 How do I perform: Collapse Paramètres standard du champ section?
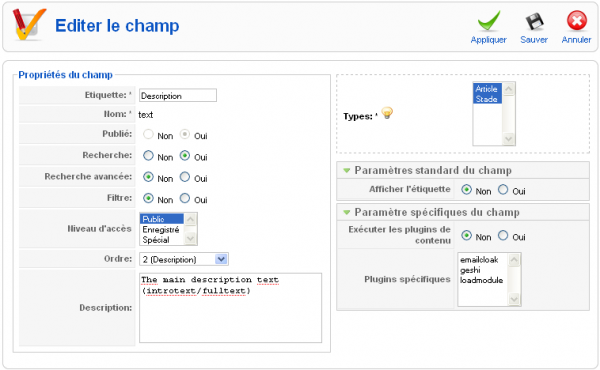[347, 171]
